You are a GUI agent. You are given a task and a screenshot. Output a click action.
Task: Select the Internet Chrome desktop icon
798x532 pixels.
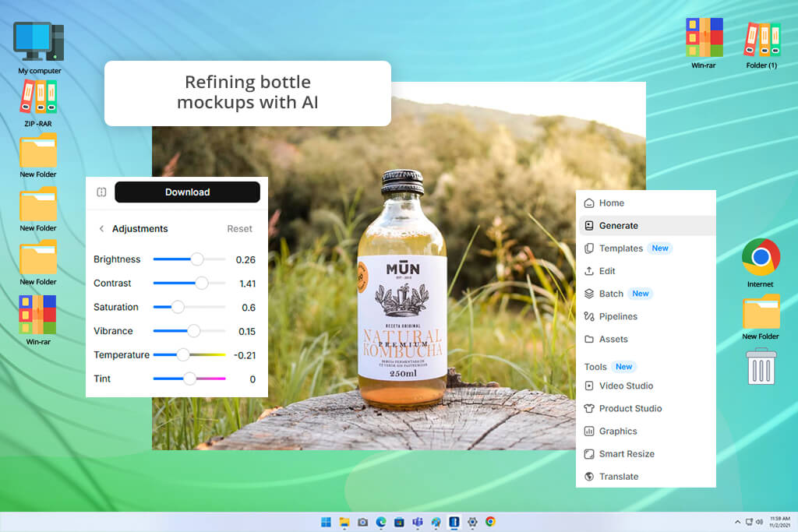click(x=761, y=263)
